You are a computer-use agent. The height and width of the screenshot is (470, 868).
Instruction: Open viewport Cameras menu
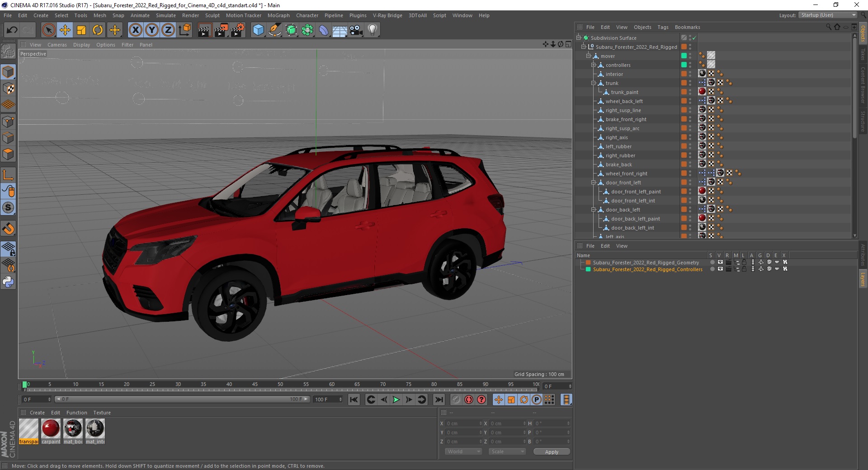click(57, 45)
